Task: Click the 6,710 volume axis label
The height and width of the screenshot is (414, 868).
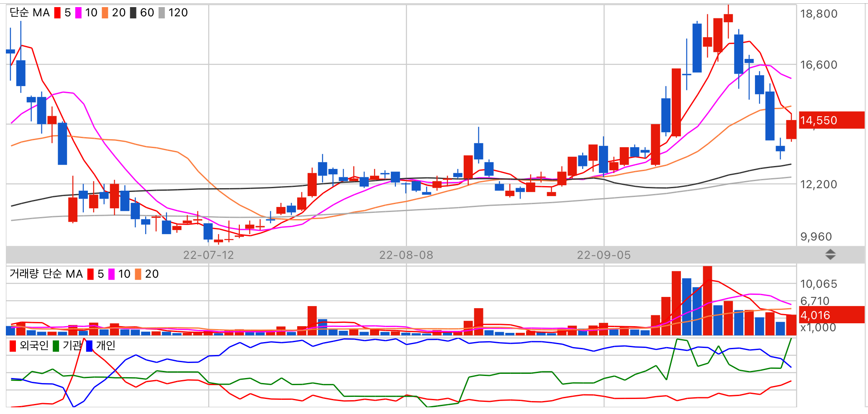Action: coord(814,301)
